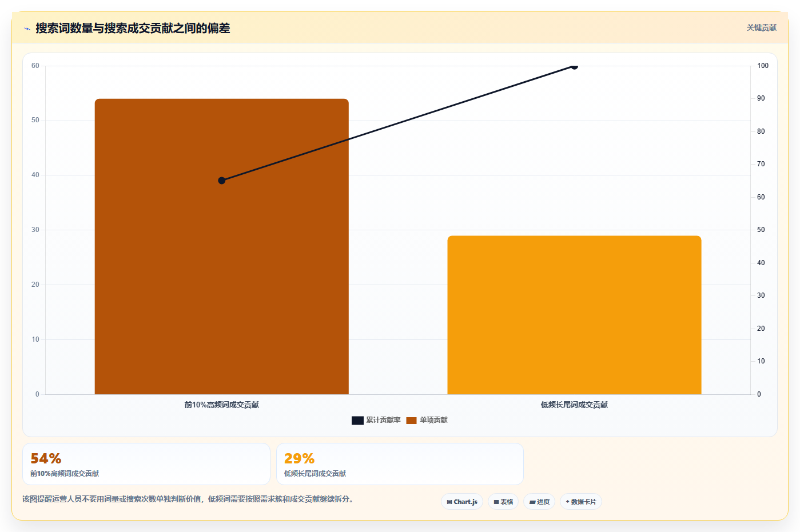Click the 单项贡献 legend text
Viewport: 800px width, 532px height.
click(433, 420)
